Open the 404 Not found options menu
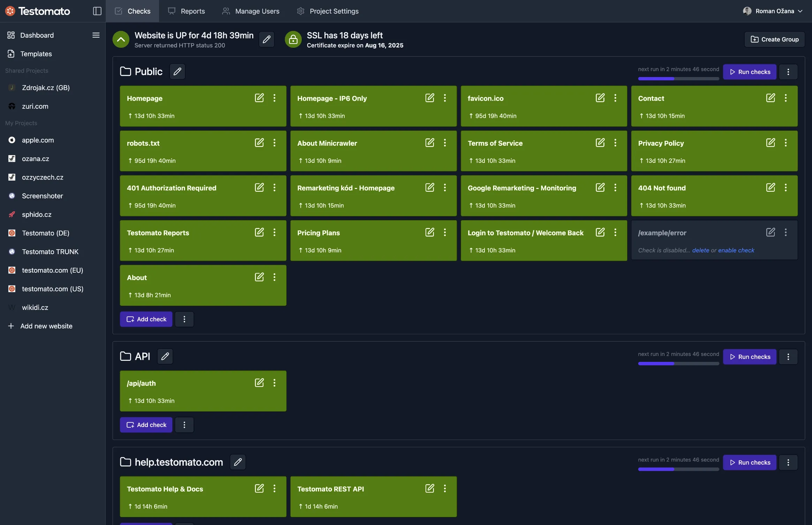This screenshot has width=812, height=525. coord(786,188)
